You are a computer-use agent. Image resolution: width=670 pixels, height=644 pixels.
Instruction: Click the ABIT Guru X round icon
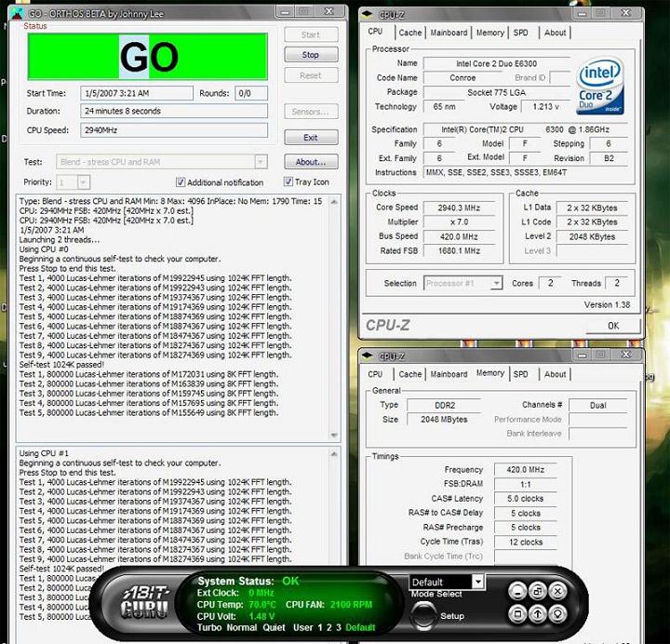tap(557, 592)
